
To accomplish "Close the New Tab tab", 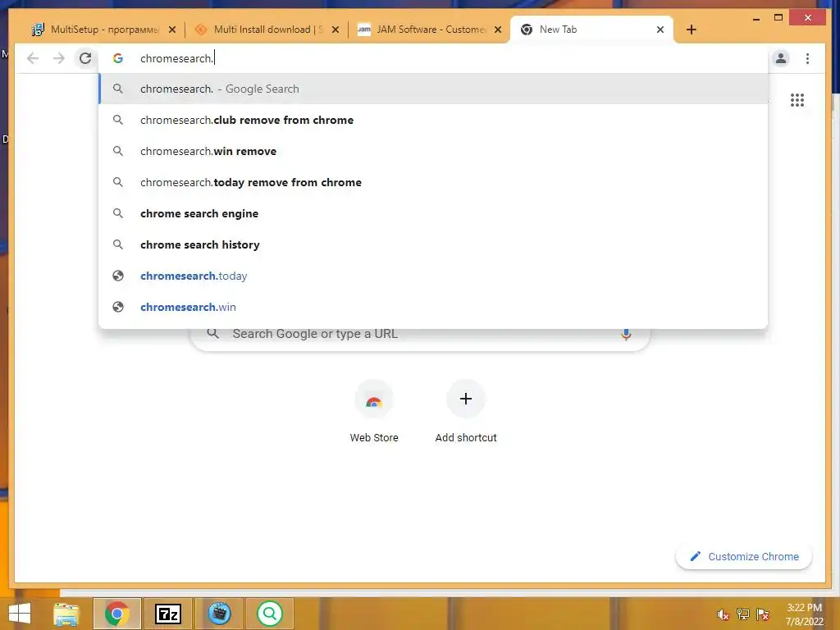I will click(660, 30).
